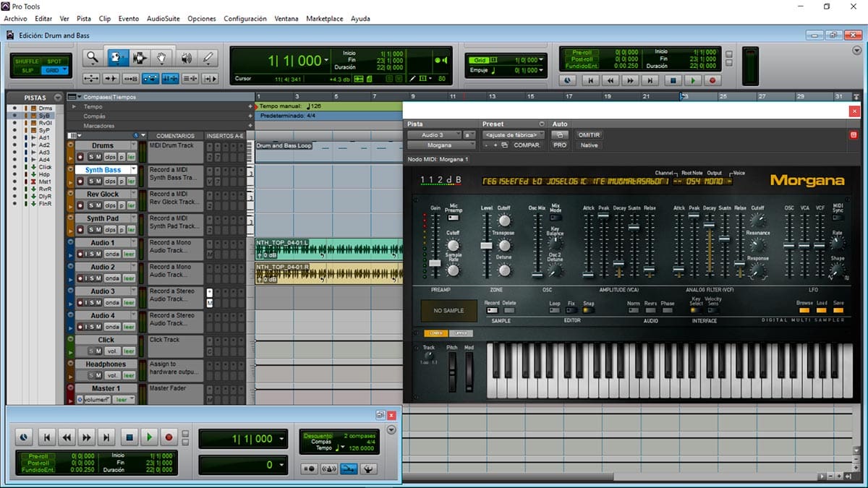
Task: Solo the Audio 1 track
Action: 90,254
